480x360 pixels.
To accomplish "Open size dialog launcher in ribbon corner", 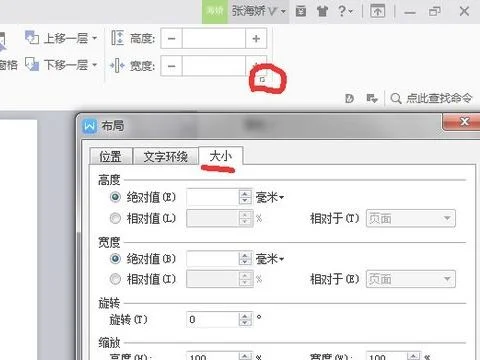I will click(x=262, y=79).
